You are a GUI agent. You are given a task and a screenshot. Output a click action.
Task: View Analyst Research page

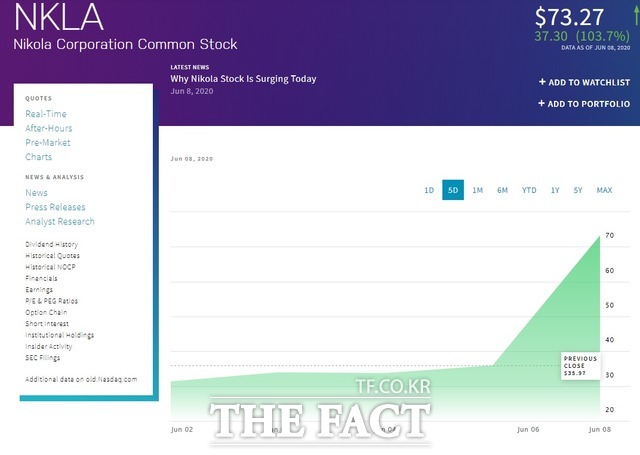pyautogui.click(x=60, y=221)
